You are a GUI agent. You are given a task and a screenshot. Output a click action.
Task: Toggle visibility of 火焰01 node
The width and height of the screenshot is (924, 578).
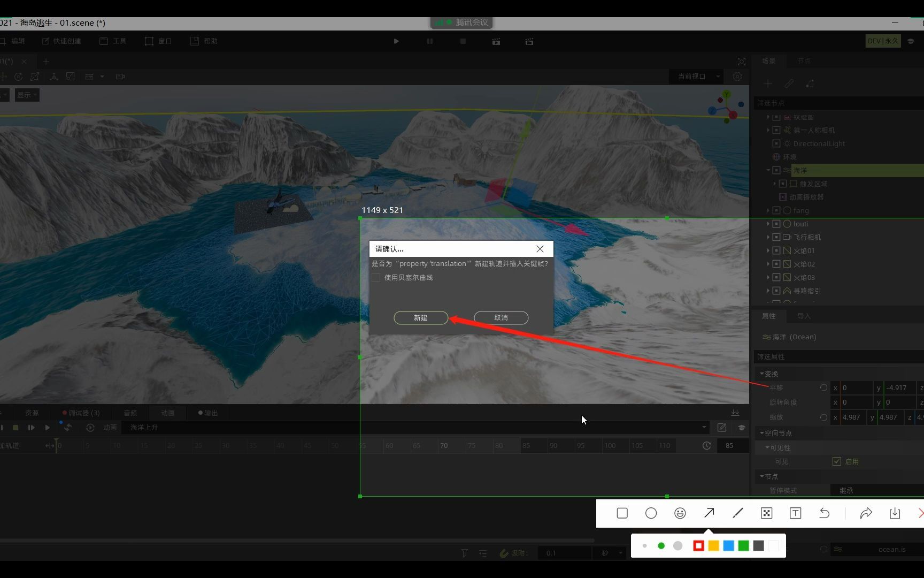click(776, 250)
